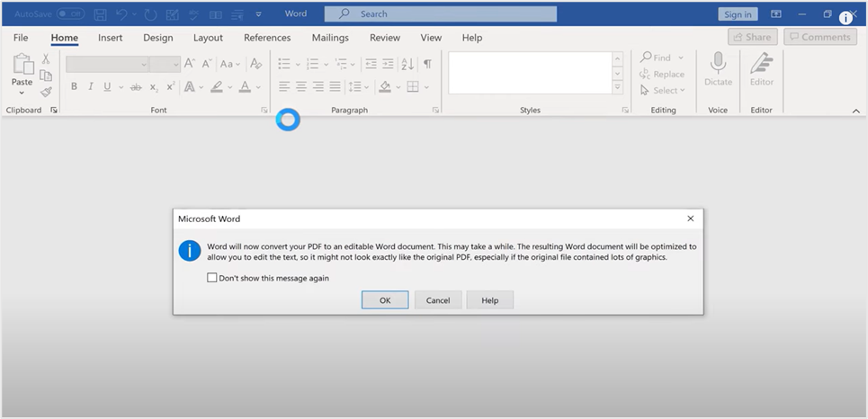This screenshot has width=868, height=419.
Task: Increase font size with the larger A
Action: 190,64
